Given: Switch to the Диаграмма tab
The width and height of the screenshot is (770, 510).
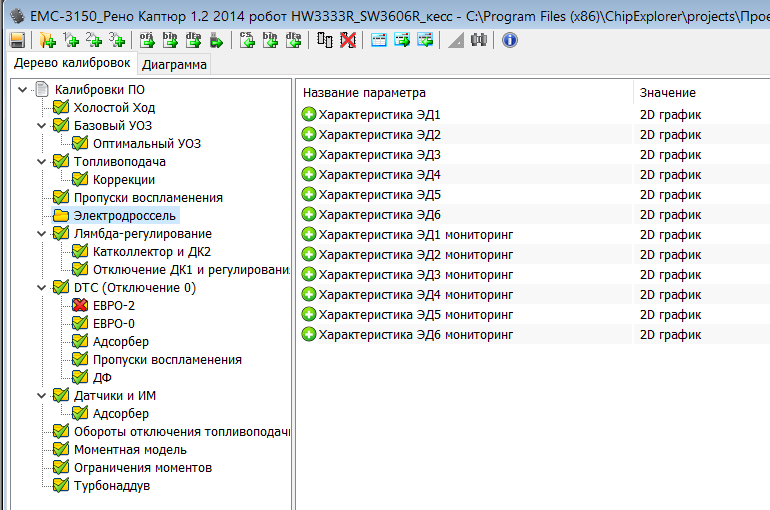Looking at the screenshot, I should 175,65.
